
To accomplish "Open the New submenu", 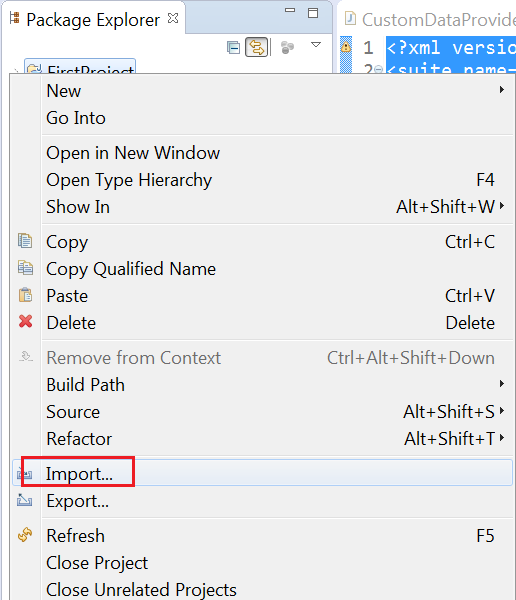I will click(x=262, y=91).
